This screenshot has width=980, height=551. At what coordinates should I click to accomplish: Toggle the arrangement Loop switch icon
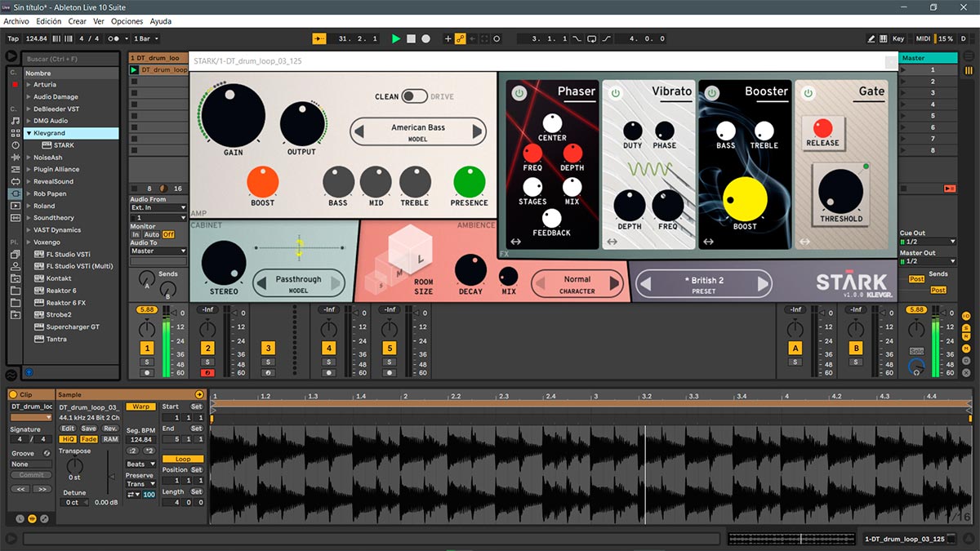point(592,38)
